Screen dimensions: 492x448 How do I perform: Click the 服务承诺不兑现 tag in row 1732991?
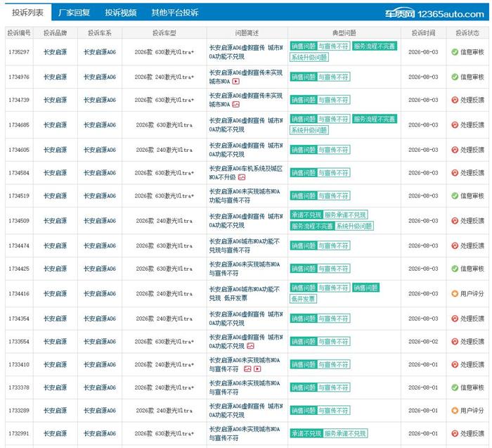click(345, 433)
